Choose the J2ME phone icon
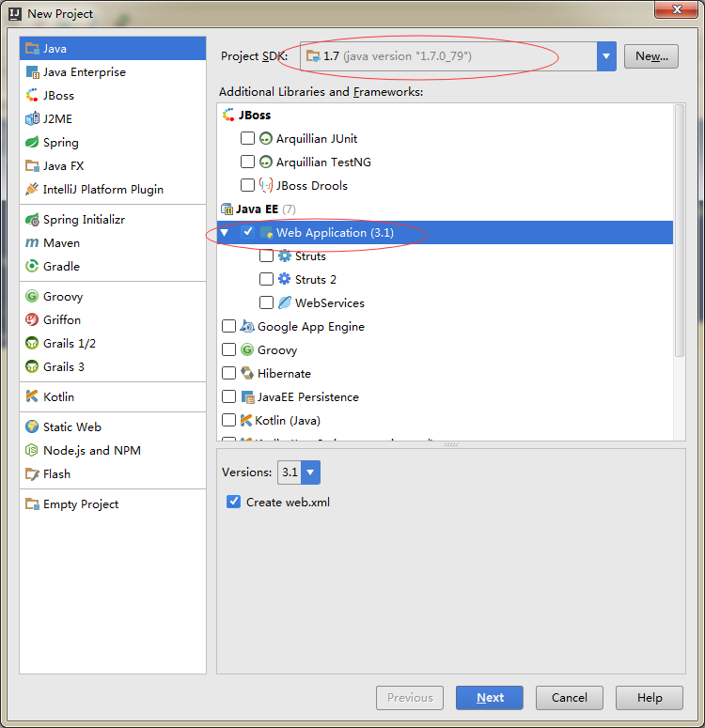Image resolution: width=705 pixels, height=728 pixels. click(x=32, y=119)
